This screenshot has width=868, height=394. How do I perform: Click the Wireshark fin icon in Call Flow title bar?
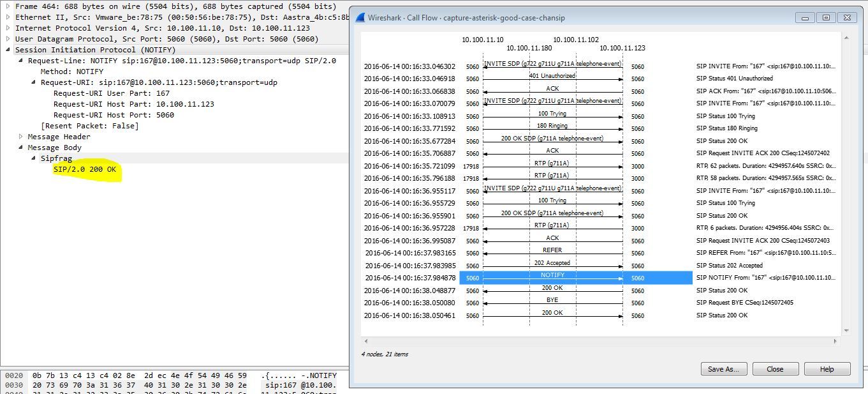[360, 18]
